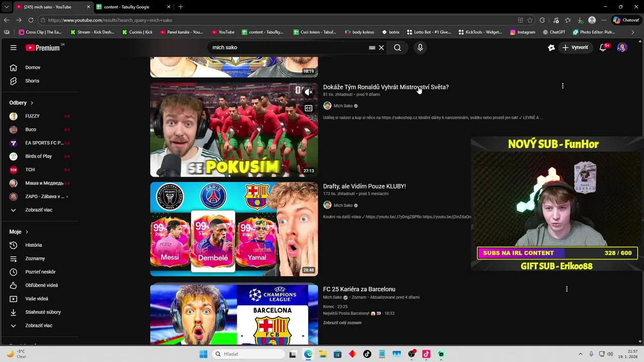Open the FC 25 Kariéra za Barcelonu playlist thumbnail
Image resolution: width=644 pixels, height=362 pixels.
234,314
